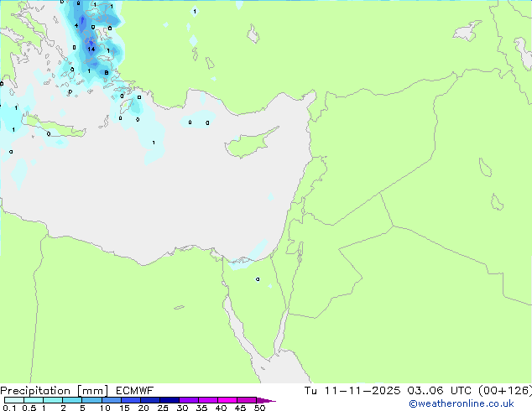Click the ECMWF model label
Screen dimensions: 532x411
pos(135,391)
